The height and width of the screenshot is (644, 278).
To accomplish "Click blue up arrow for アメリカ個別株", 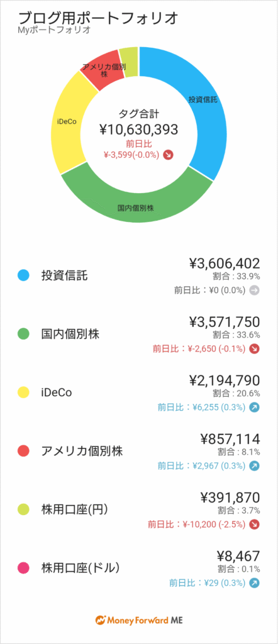I will (255, 466).
